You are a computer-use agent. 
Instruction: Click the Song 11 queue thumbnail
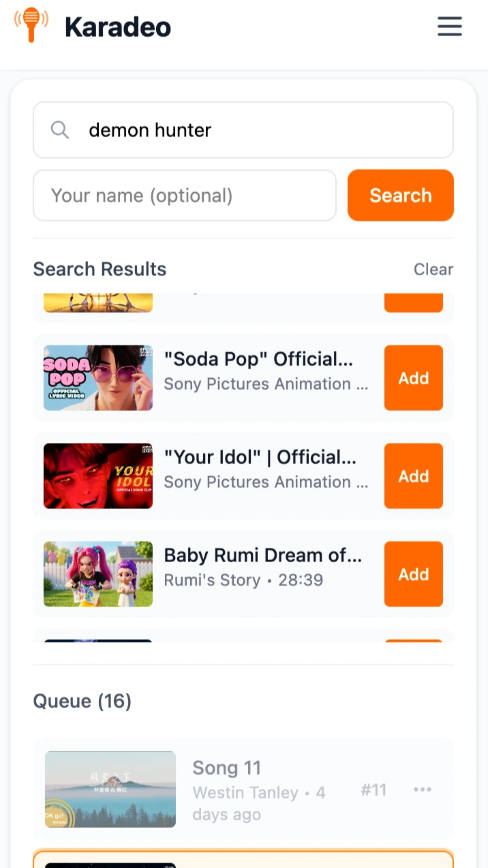point(110,789)
